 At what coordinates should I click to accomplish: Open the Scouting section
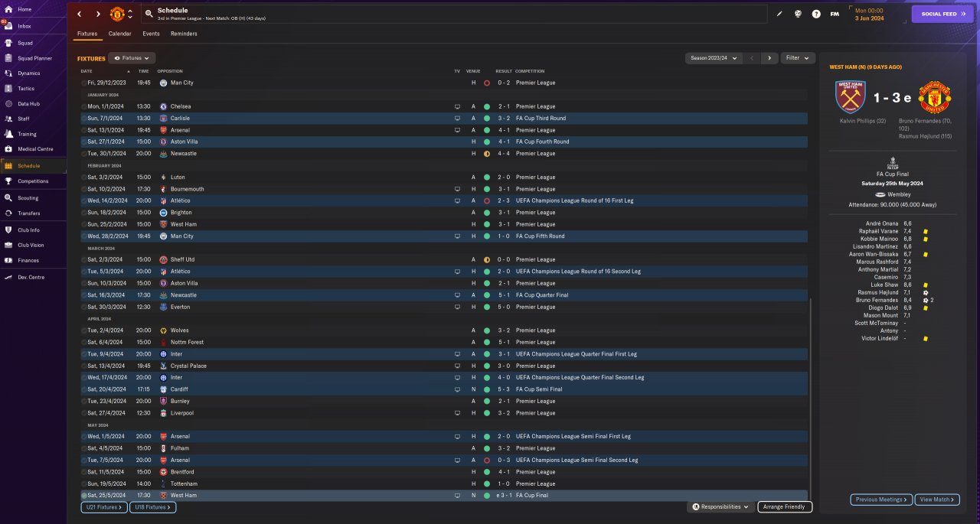click(28, 198)
